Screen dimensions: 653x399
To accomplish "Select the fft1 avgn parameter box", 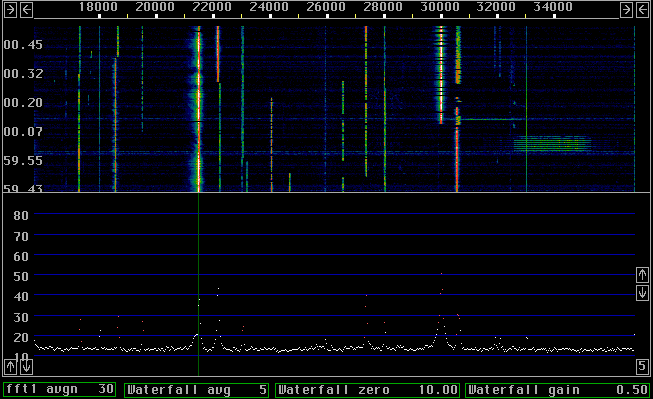I will point(60,389).
